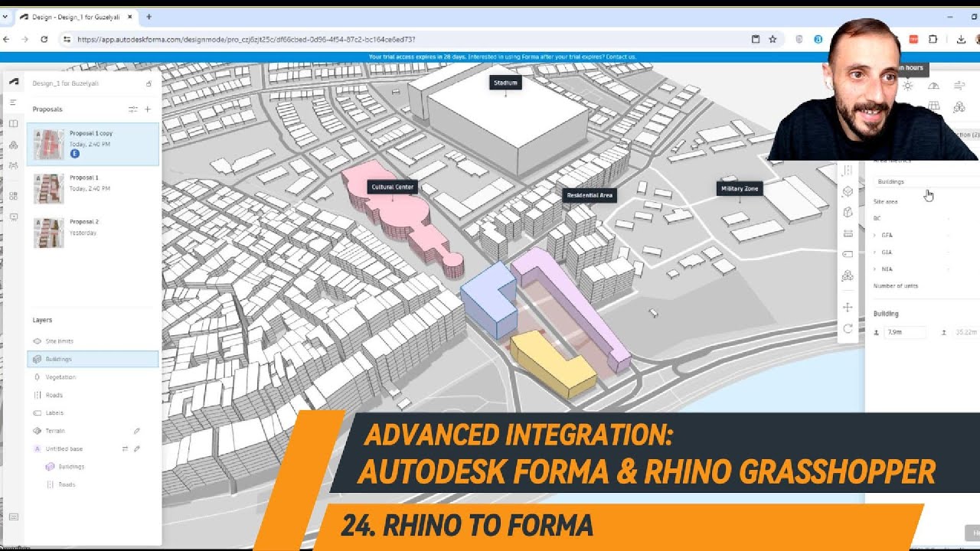Screen dimensions: 980x551
Task: Activate the move arrows tool
Action: point(848,307)
